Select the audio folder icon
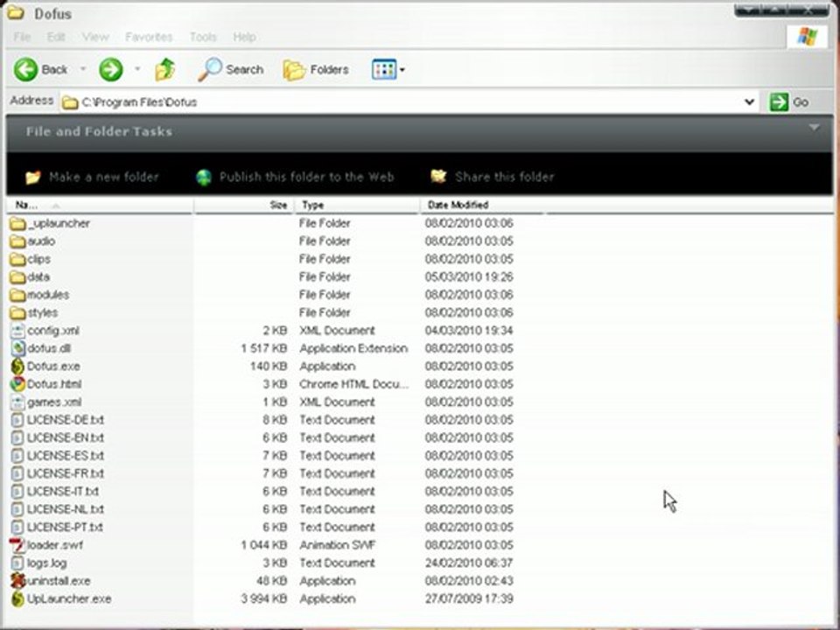This screenshot has height=630, width=840. tap(17, 241)
